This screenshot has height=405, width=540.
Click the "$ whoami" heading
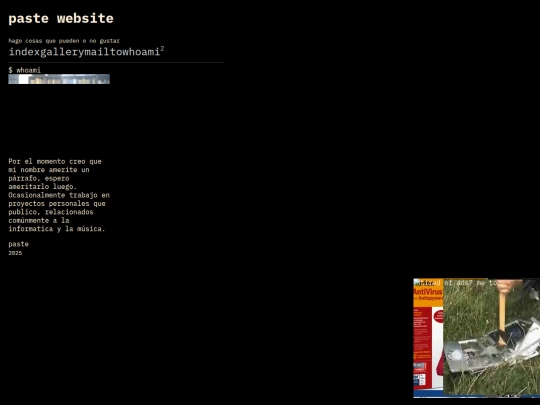[24, 70]
